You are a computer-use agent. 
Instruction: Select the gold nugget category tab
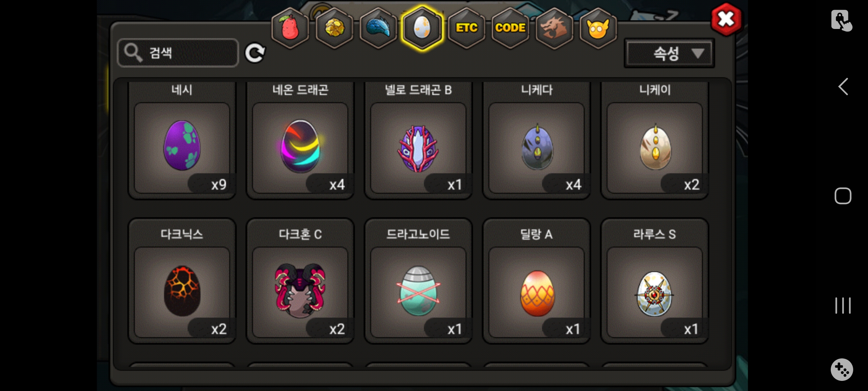pos(335,28)
